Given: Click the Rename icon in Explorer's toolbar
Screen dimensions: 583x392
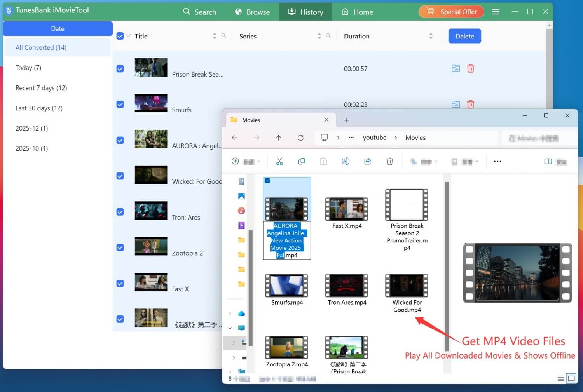Looking at the screenshot, I should [346, 161].
